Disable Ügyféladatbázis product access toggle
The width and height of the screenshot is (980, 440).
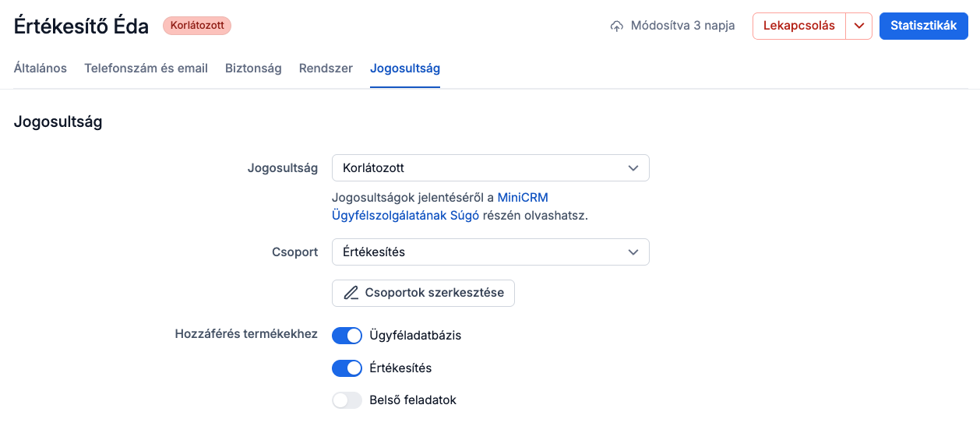pyautogui.click(x=347, y=336)
